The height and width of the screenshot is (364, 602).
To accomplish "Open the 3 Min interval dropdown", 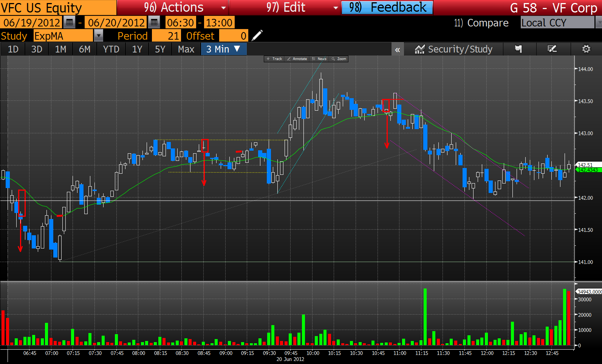I will [224, 49].
